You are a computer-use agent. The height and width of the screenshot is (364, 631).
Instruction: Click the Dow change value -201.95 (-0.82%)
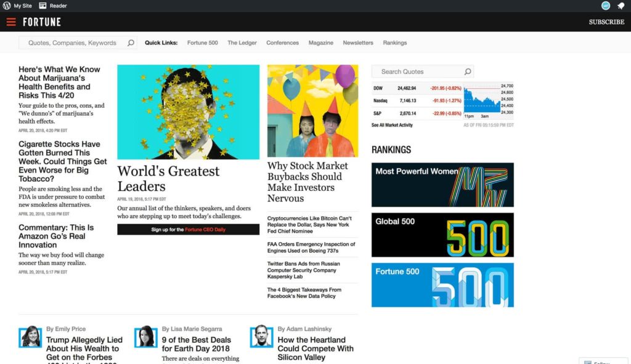(446, 88)
